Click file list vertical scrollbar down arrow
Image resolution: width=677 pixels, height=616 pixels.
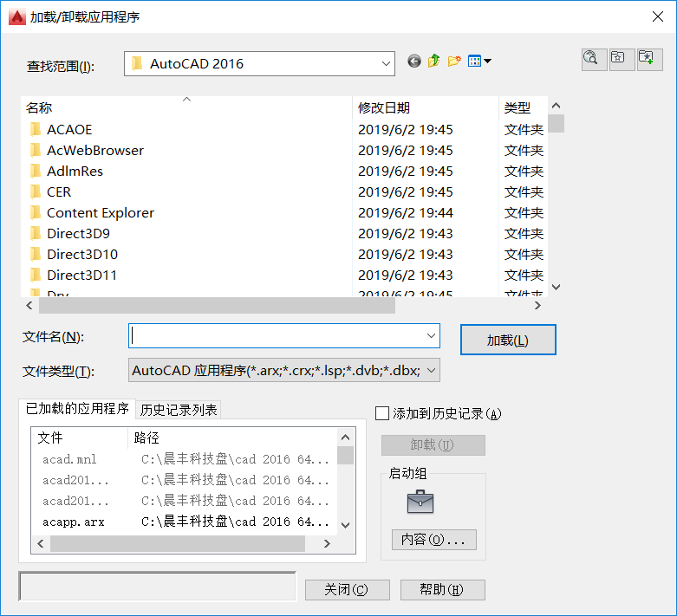(557, 287)
